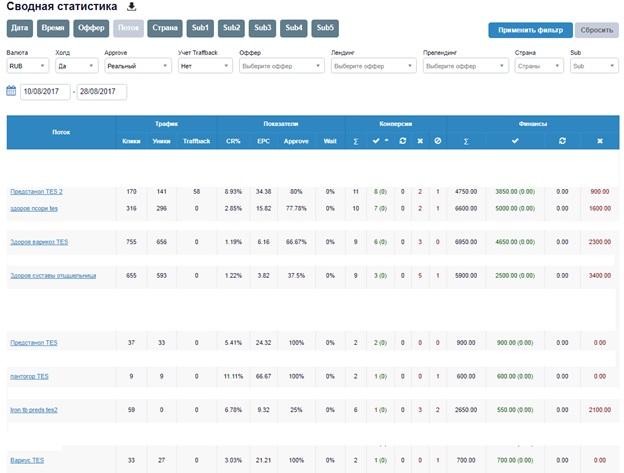The image size is (624, 473).
Task: Select the 2650.00 finance total cell
Action: (x=466, y=410)
